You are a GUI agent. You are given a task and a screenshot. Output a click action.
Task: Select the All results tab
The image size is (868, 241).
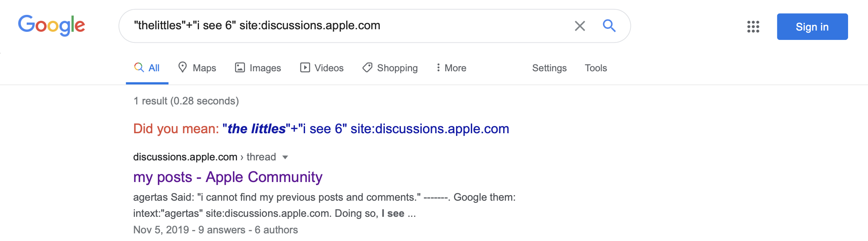click(147, 68)
